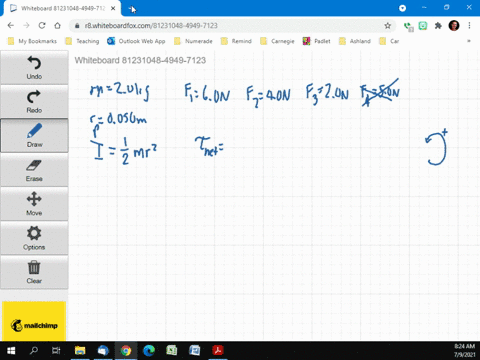Viewport: 480px width, 360px height.
Task: Open Carnegie bookmarks folder
Action: click(x=277, y=41)
